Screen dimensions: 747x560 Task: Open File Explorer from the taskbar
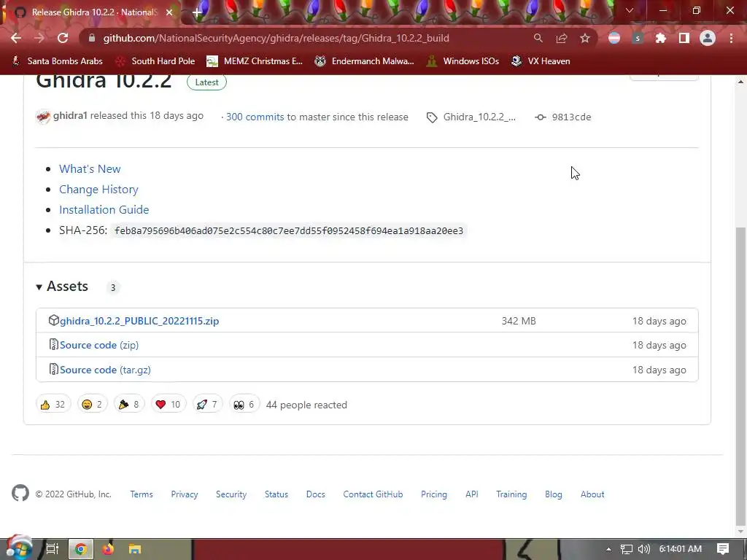tap(135, 549)
